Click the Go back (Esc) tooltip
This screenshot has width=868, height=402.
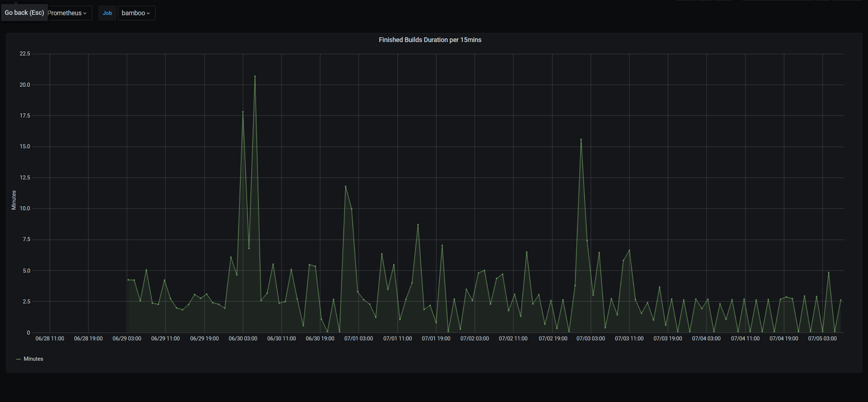coord(24,13)
